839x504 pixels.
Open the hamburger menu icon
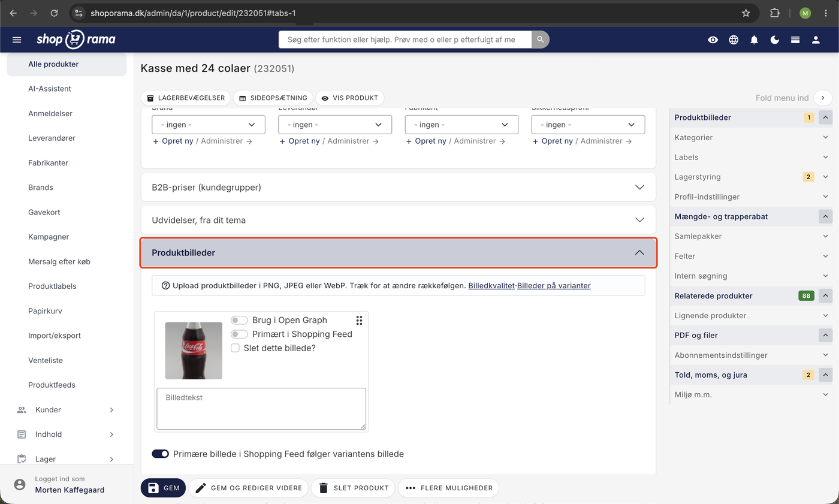tap(17, 40)
